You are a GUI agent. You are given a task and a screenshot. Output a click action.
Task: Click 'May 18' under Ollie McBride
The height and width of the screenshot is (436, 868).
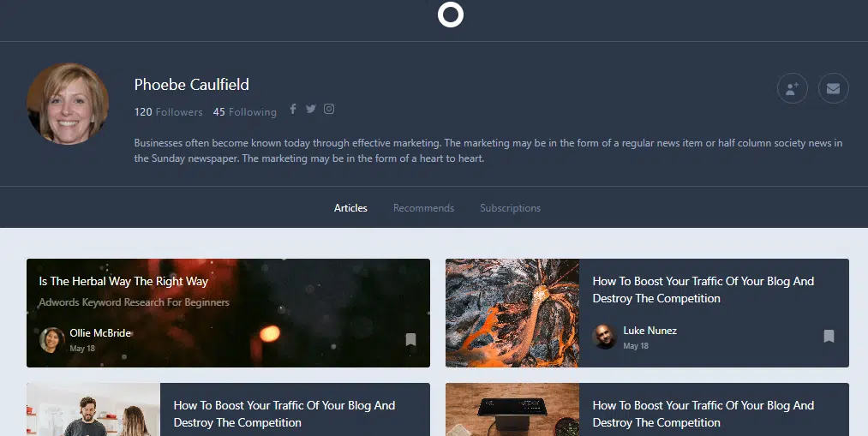tap(82, 349)
